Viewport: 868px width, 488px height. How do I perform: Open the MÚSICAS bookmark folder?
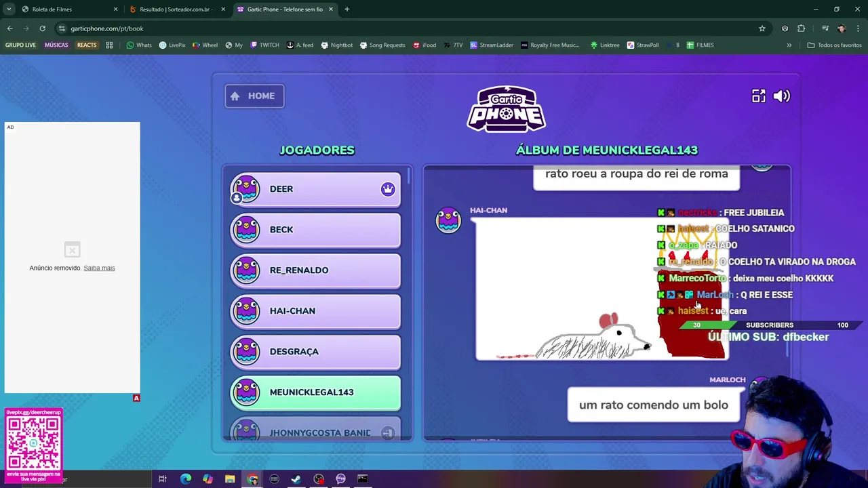56,45
